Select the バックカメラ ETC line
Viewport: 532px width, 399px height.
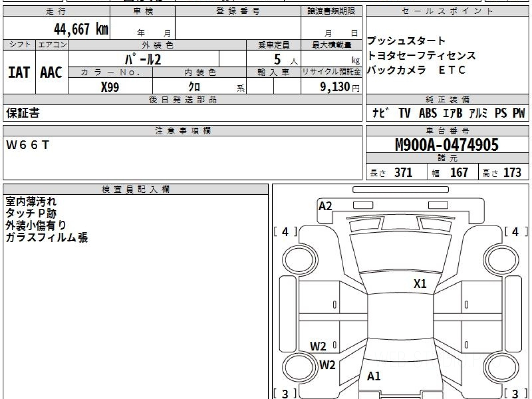click(416, 70)
